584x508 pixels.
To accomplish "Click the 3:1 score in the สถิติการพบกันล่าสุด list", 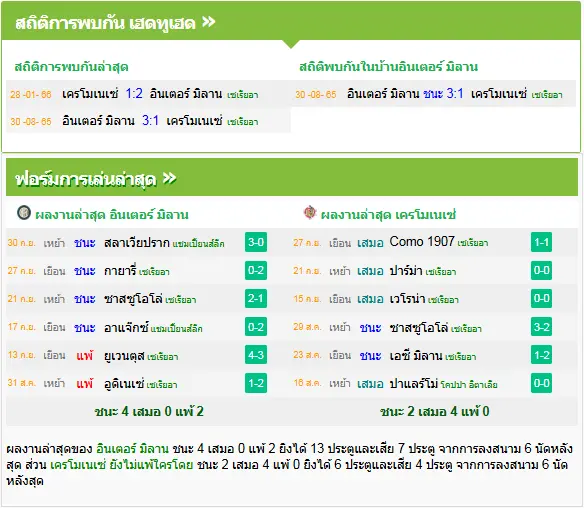I will [150, 120].
